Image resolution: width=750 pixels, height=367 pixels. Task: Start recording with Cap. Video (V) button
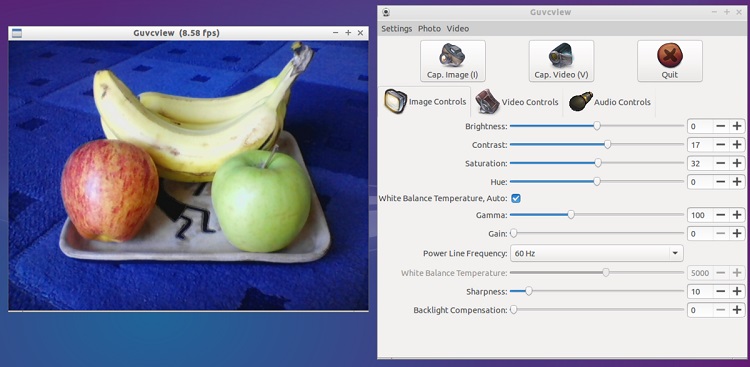tap(561, 61)
